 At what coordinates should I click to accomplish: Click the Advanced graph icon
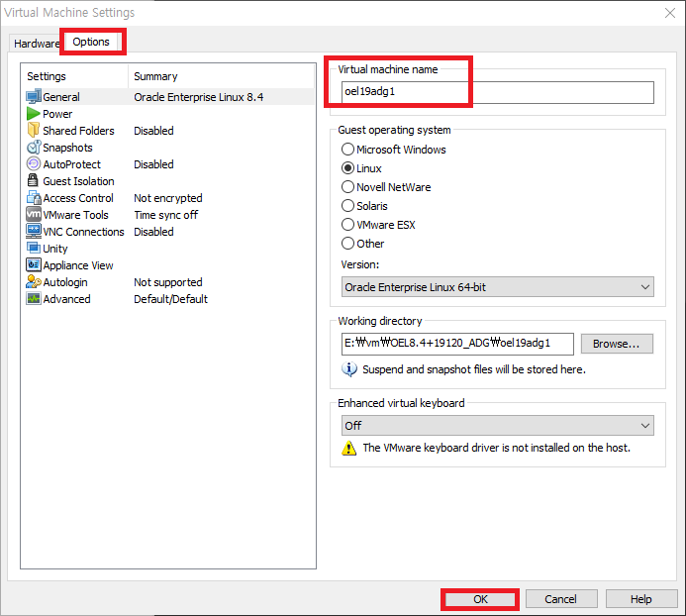pyautogui.click(x=34, y=298)
